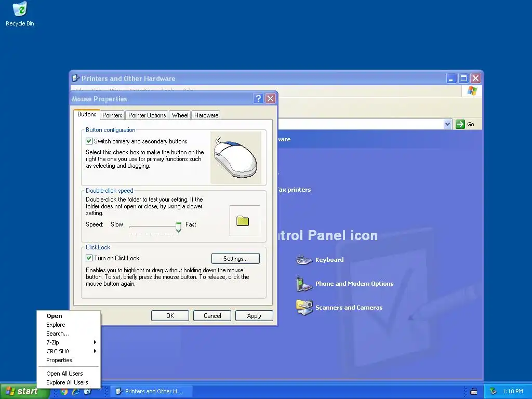532x399 pixels.
Task: Launch Google Chrome from quick launch
Action: pyautogui.click(x=64, y=392)
